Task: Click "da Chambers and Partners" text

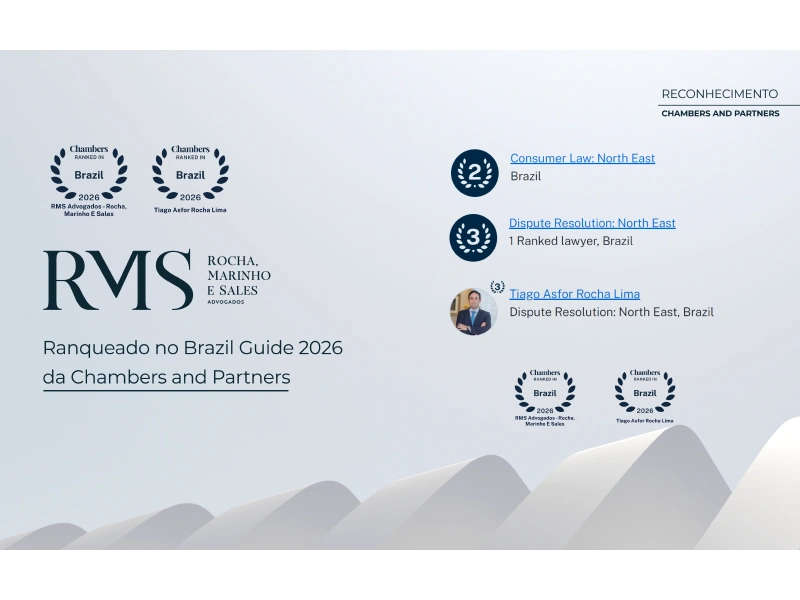Action: pos(166,377)
